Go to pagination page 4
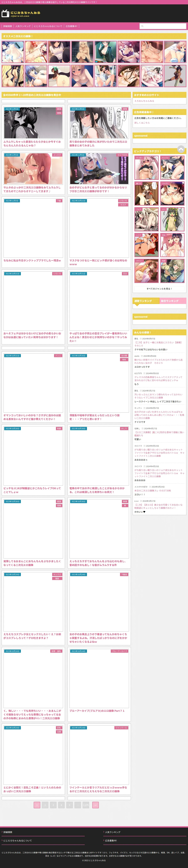This screenshot has height=868, width=188. click(61, 805)
